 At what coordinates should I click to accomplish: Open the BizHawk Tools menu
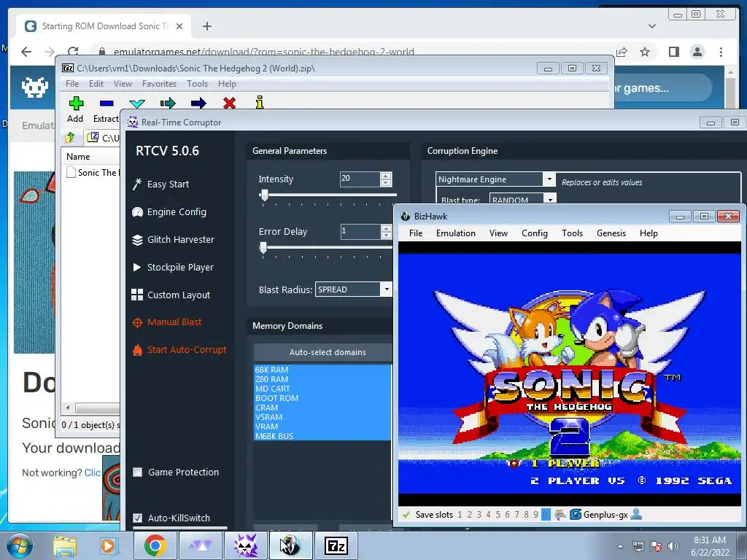572,233
